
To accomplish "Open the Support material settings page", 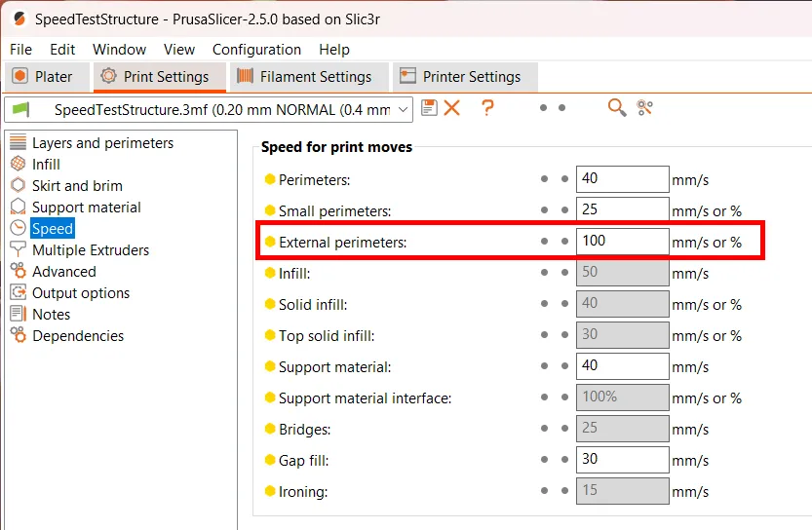I will pos(86,208).
